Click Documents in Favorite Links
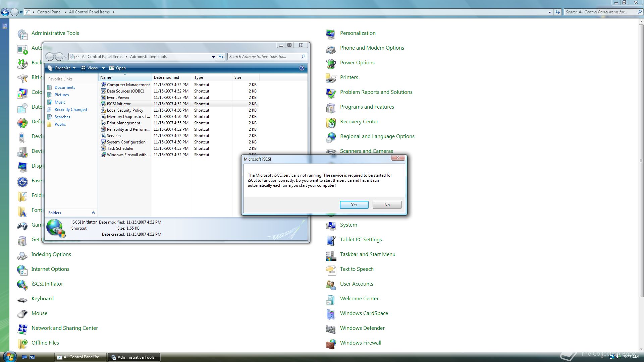644x362 pixels. coord(65,87)
